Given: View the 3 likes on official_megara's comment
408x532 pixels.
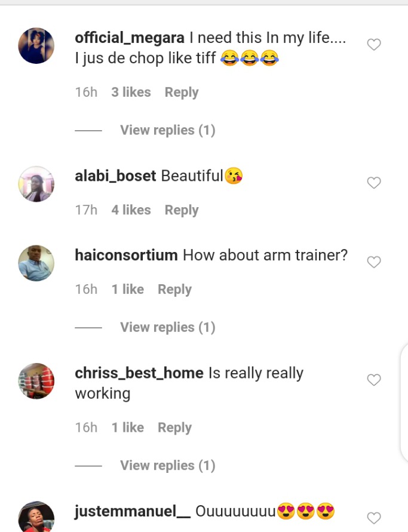Looking at the screenshot, I should pyautogui.click(x=131, y=93).
